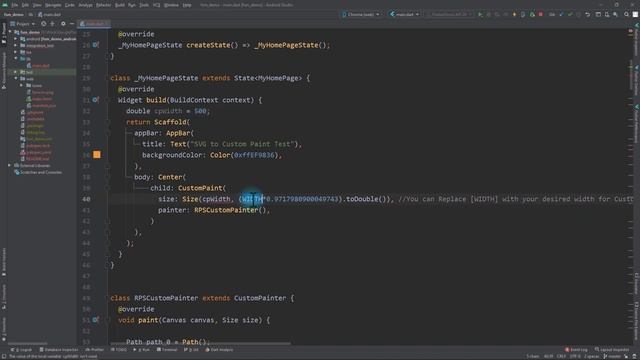Open the main.dart run configuration dropdown
The width and height of the screenshot is (640, 360).
click(x=404, y=14)
